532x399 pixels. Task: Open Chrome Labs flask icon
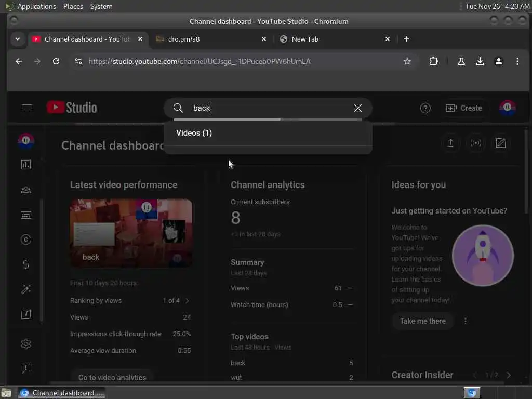(461, 61)
